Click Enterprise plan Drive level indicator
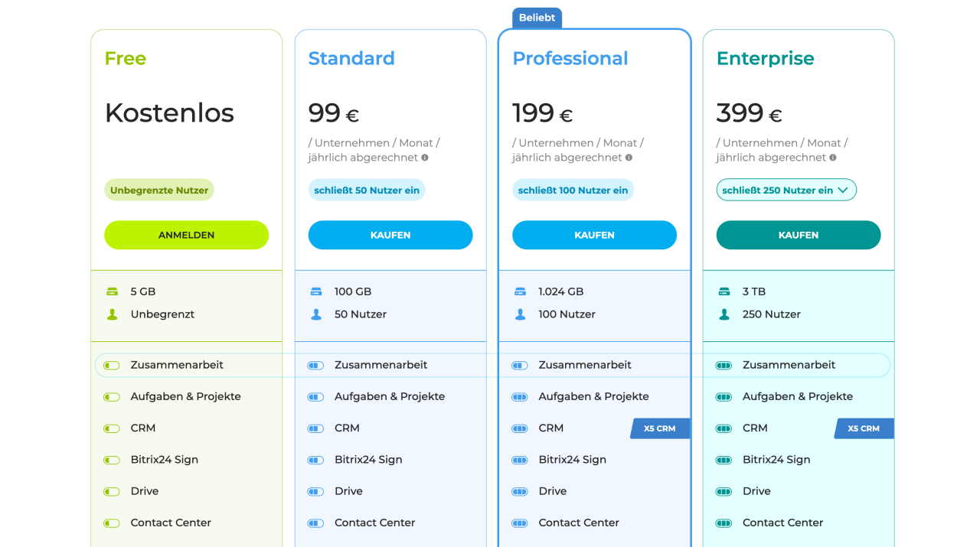 click(724, 491)
